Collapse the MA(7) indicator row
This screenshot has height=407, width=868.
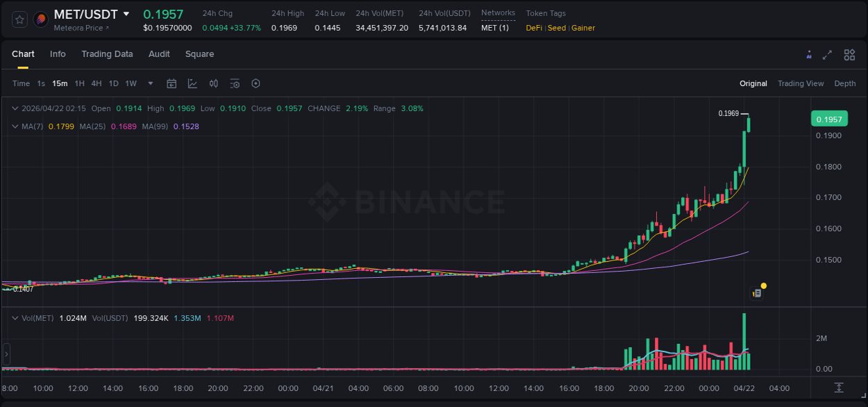click(x=15, y=126)
